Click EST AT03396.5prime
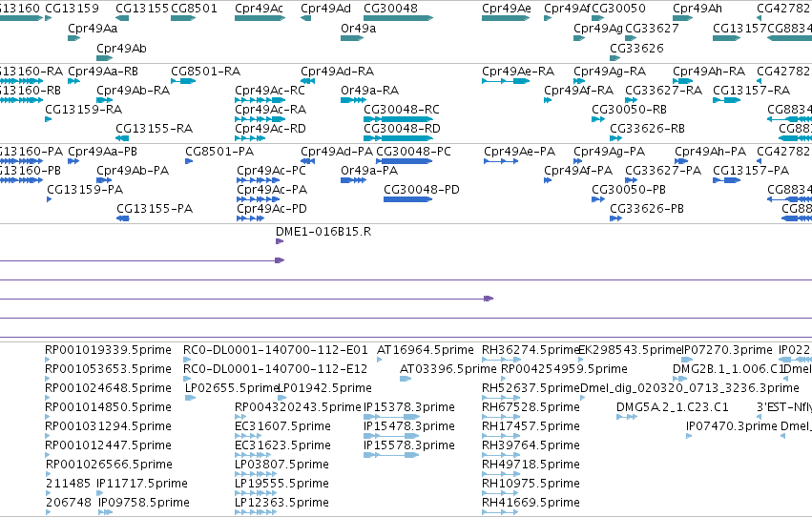The height and width of the screenshot is (517, 812). tap(406, 379)
